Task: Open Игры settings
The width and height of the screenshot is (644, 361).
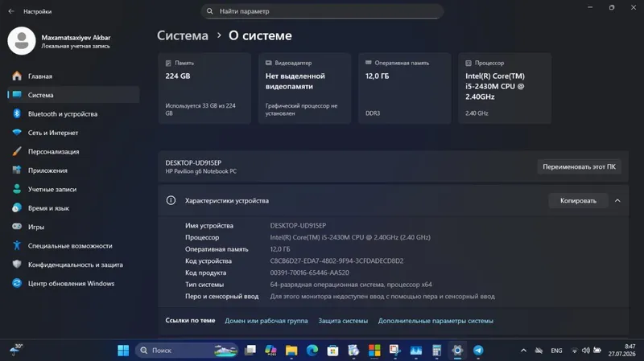Action: click(x=73, y=227)
